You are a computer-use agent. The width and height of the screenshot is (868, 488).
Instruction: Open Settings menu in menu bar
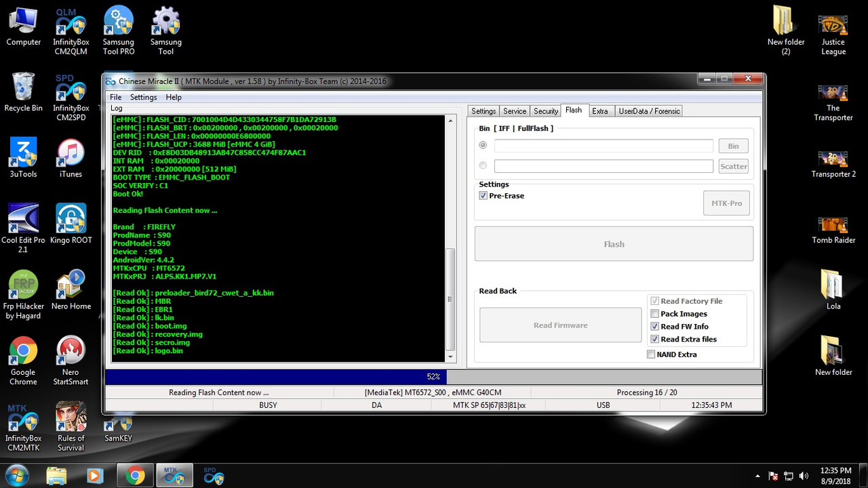143,98
